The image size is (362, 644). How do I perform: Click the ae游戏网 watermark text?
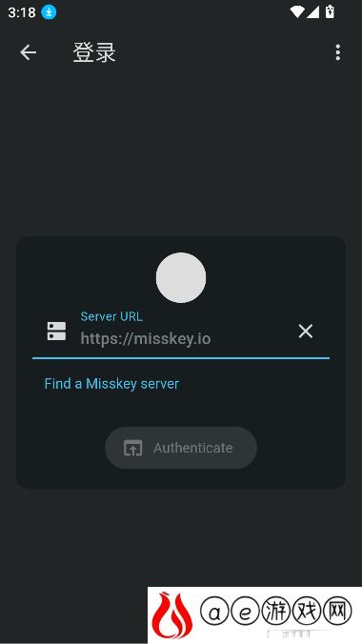point(276,612)
